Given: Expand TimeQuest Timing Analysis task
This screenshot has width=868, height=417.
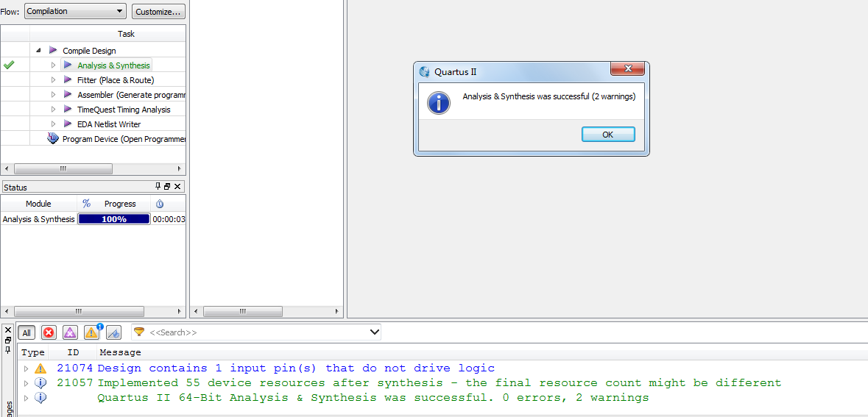Looking at the screenshot, I should pos(54,110).
